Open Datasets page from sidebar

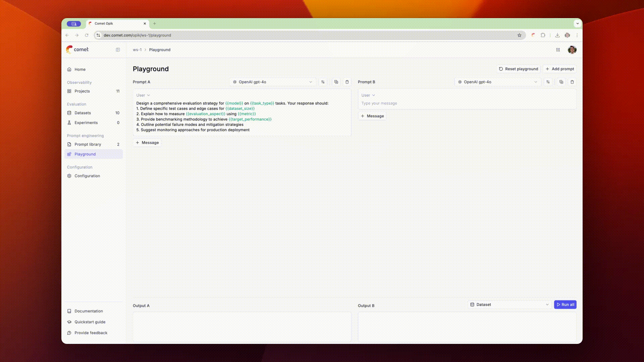pyautogui.click(x=83, y=113)
